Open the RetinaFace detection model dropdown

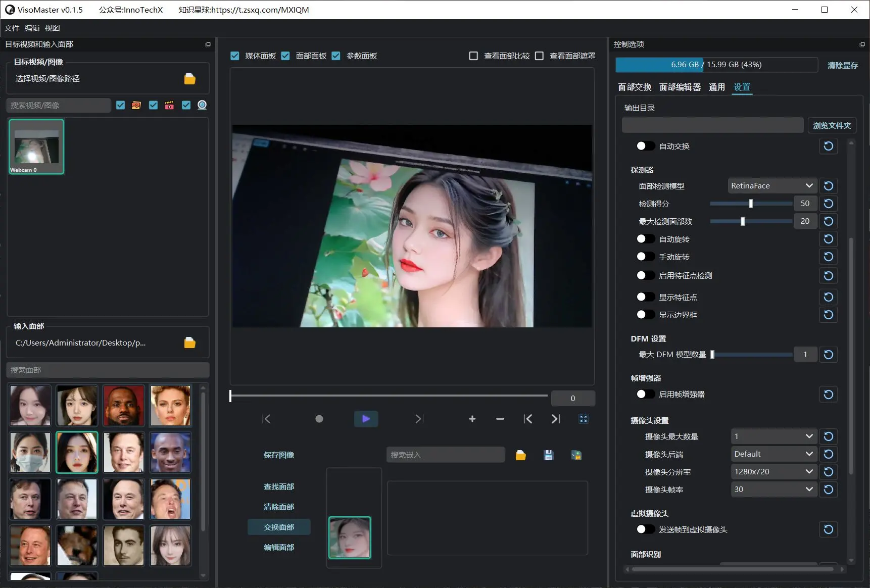coord(771,185)
